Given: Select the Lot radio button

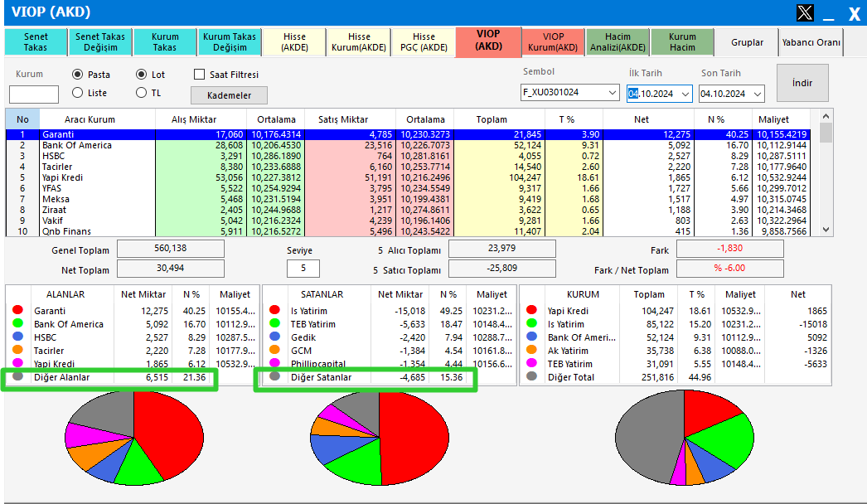Looking at the screenshot, I should coord(142,74).
